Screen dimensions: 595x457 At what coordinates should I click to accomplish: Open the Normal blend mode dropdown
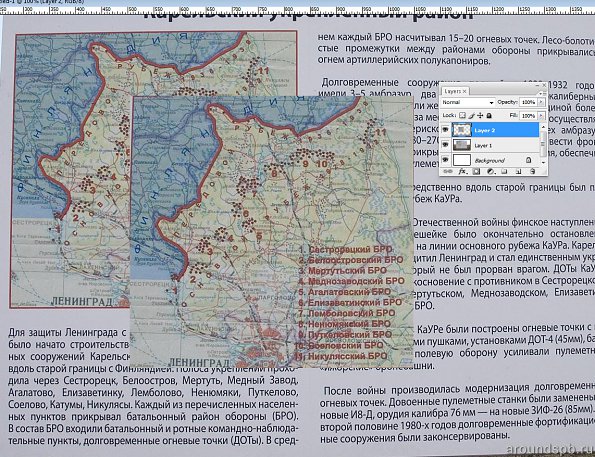468,102
